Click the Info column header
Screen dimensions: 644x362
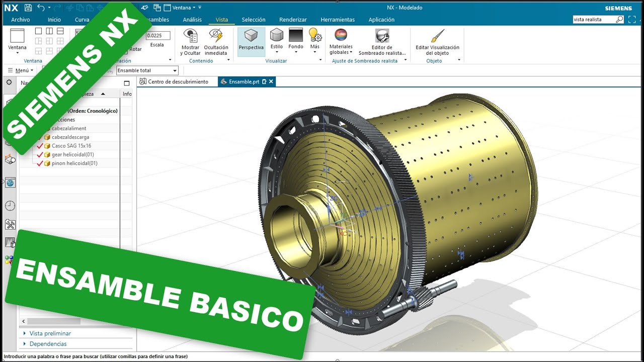click(x=127, y=94)
